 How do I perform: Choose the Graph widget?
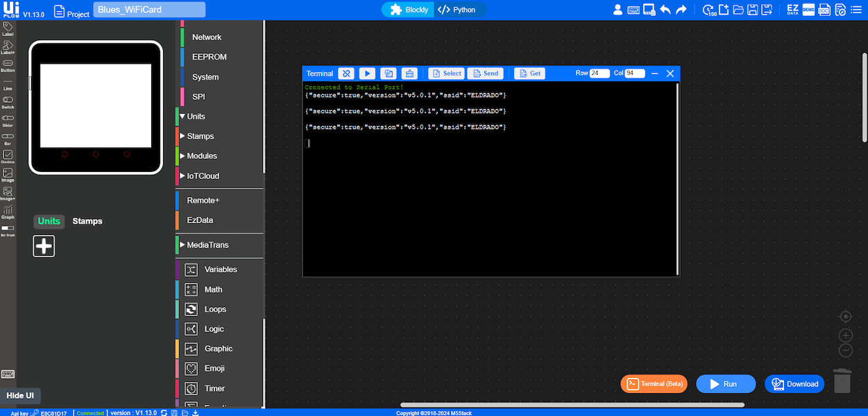(x=8, y=212)
